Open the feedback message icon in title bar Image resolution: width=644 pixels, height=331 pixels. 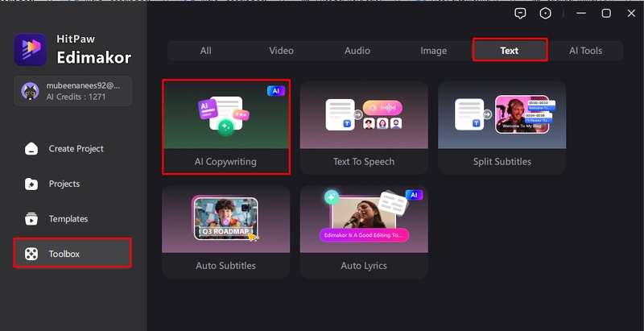pyautogui.click(x=521, y=13)
